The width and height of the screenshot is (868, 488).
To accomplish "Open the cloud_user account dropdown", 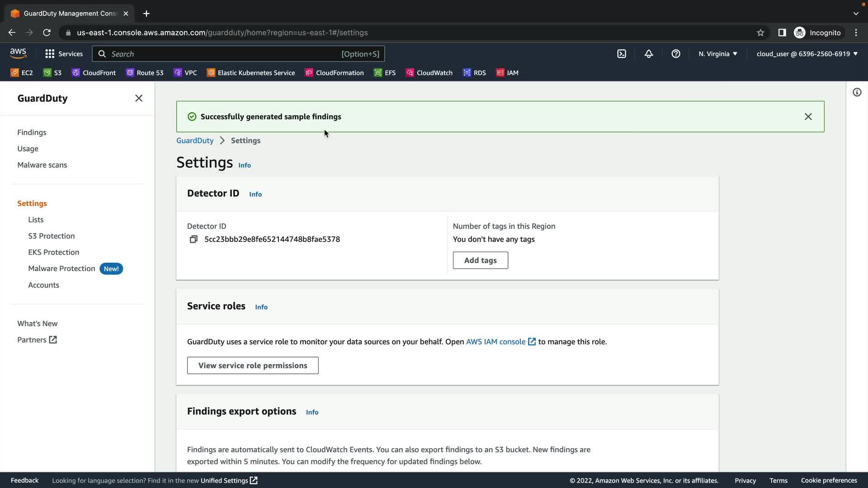I will (x=807, y=54).
